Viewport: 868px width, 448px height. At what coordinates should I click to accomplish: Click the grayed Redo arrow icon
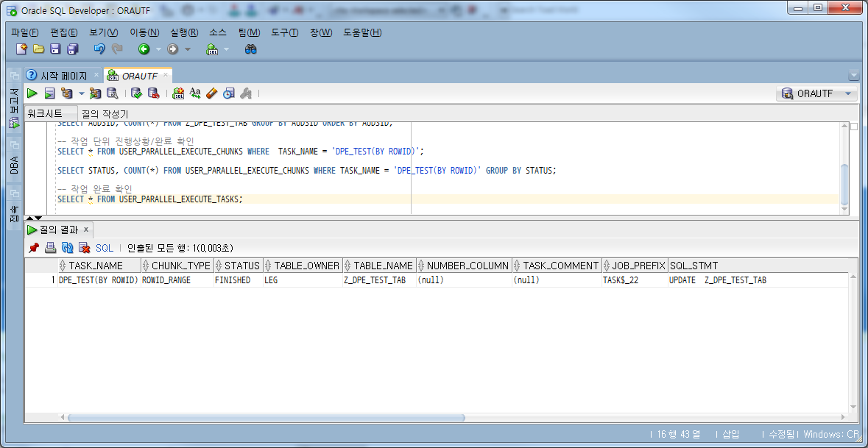tap(117, 49)
